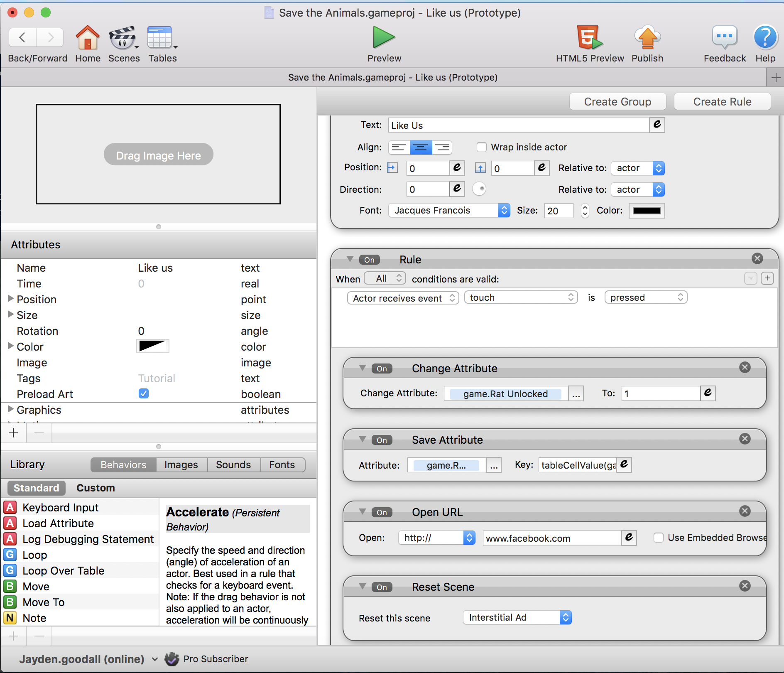Open Help question mark icon
The image size is (784, 673).
click(765, 37)
